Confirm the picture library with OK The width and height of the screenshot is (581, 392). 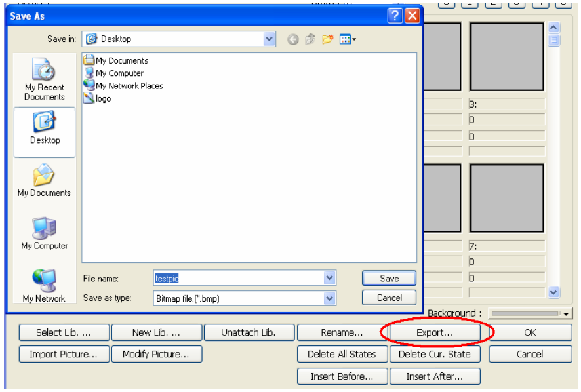(531, 332)
